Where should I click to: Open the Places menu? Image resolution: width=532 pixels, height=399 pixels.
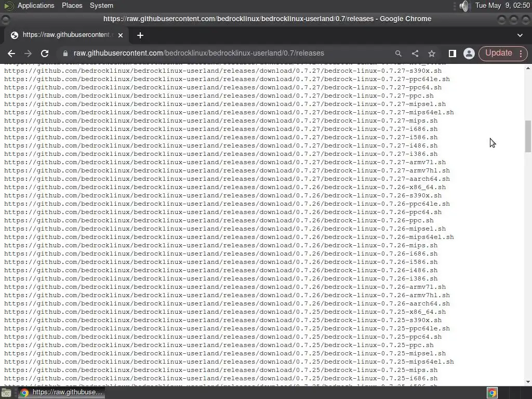point(72,5)
